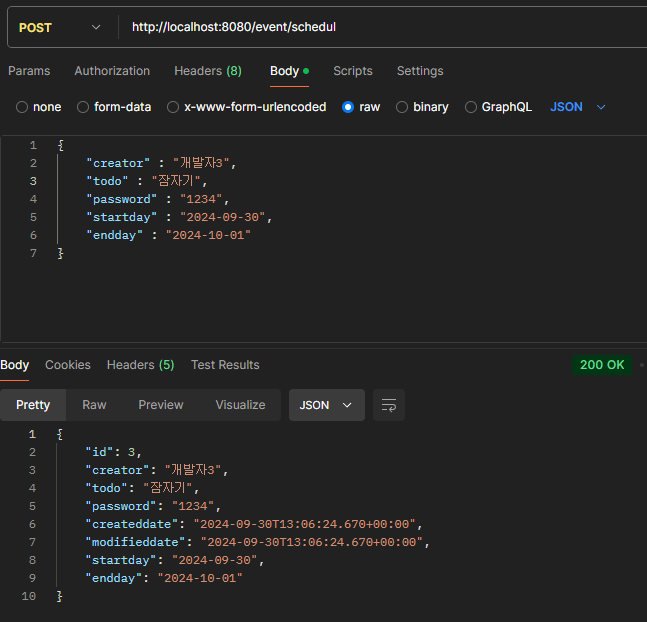647x622 pixels.
Task: Click line number 10 in response viewer
Action: (28, 596)
